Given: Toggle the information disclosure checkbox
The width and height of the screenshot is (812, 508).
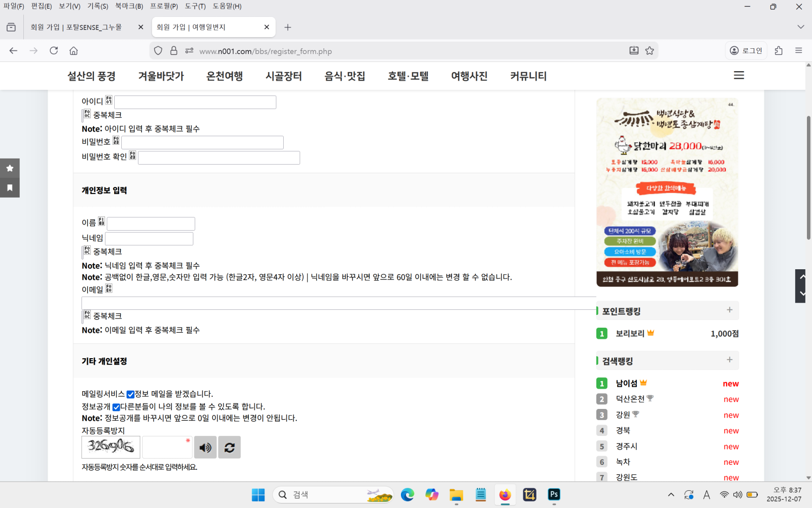Looking at the screenshot, I should click(116, 407).
